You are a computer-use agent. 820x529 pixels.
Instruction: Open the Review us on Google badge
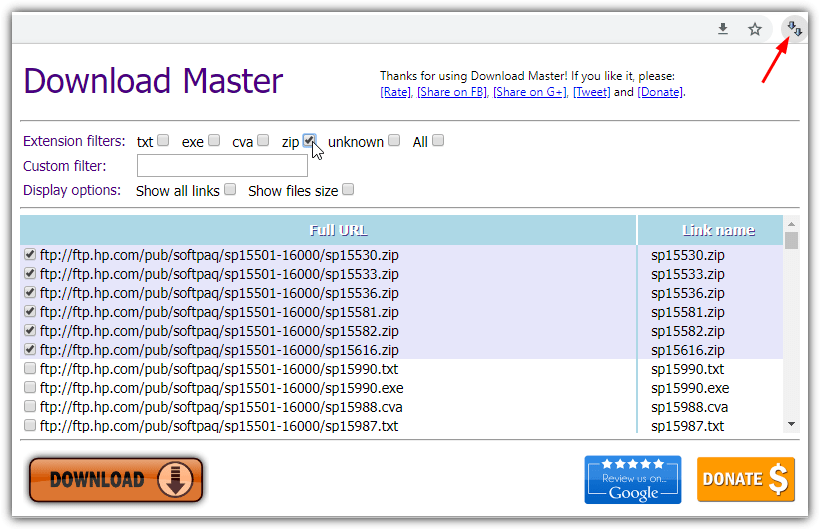[x=632, y=480]
